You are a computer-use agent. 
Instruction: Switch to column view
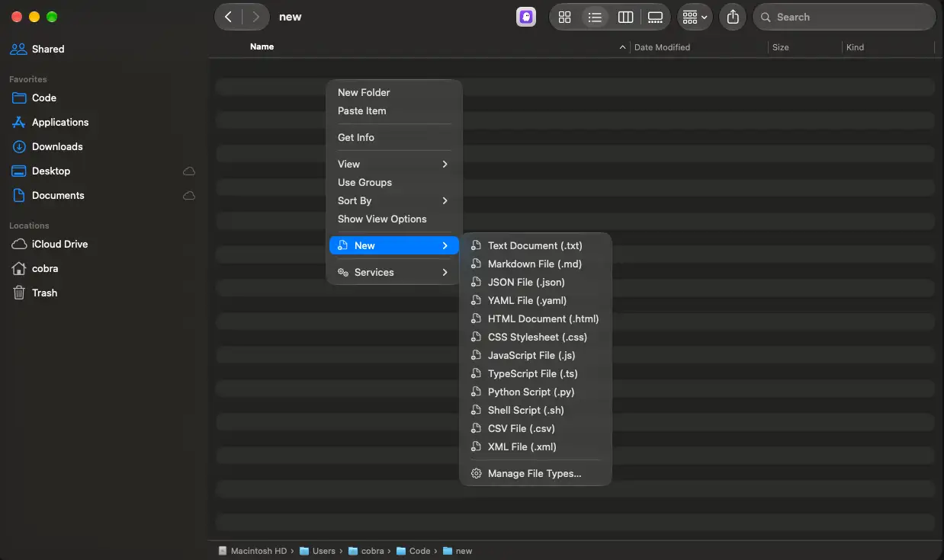625,17
